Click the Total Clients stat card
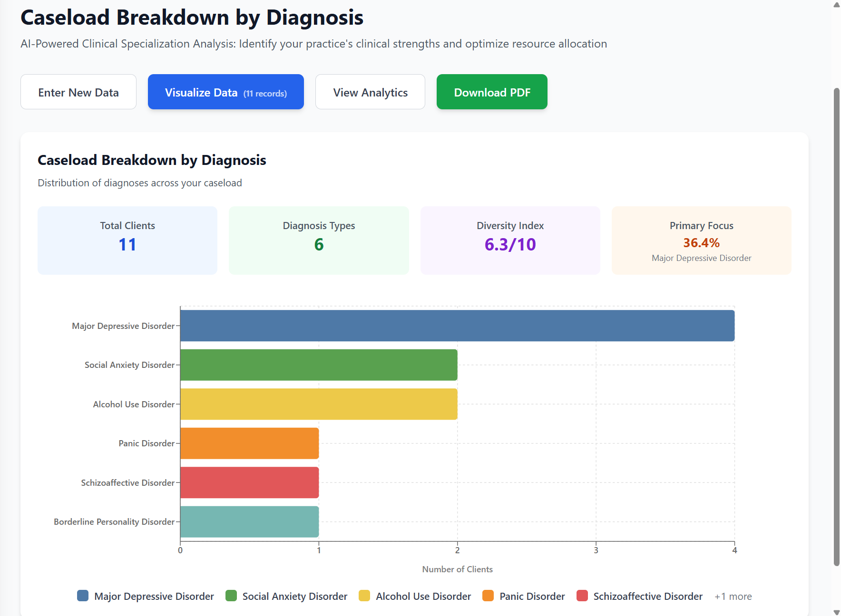Image resolution: width=841 pixels, height=616 pixels. pos(127,240)
